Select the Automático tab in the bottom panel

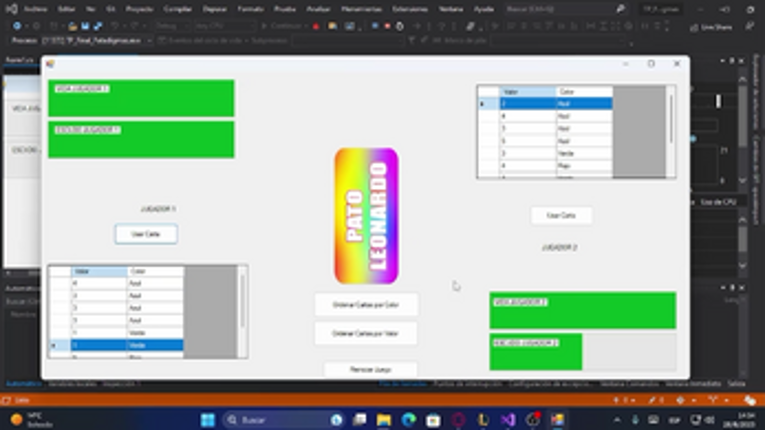pos(23,384)
